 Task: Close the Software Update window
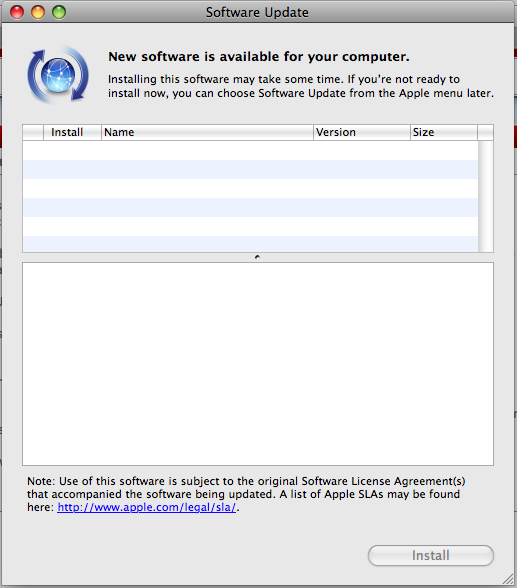[17, 12]
